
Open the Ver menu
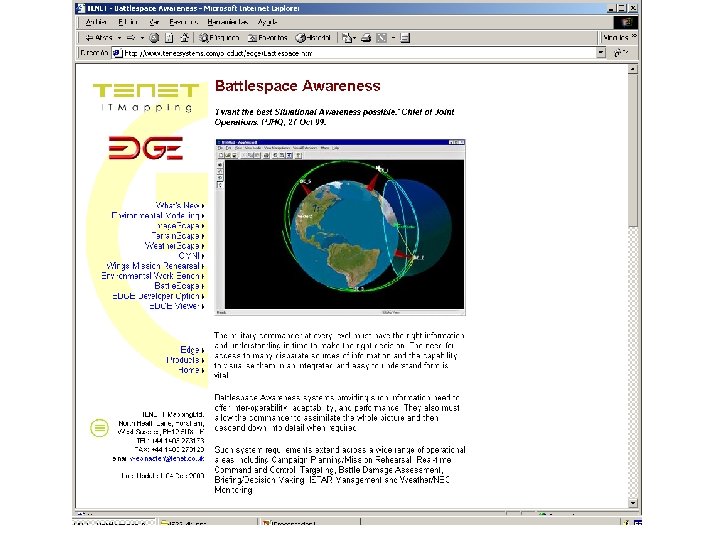(x=154, y=22)
